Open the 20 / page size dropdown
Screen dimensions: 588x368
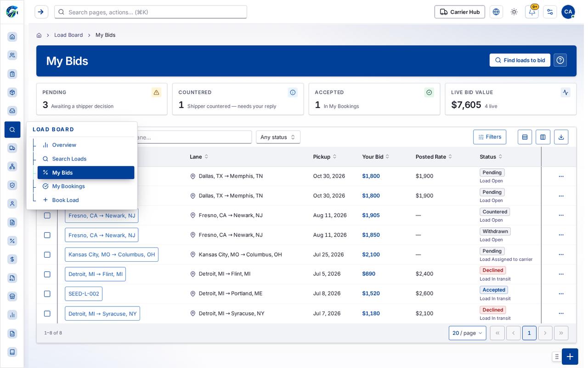click(x=467, y=333)
